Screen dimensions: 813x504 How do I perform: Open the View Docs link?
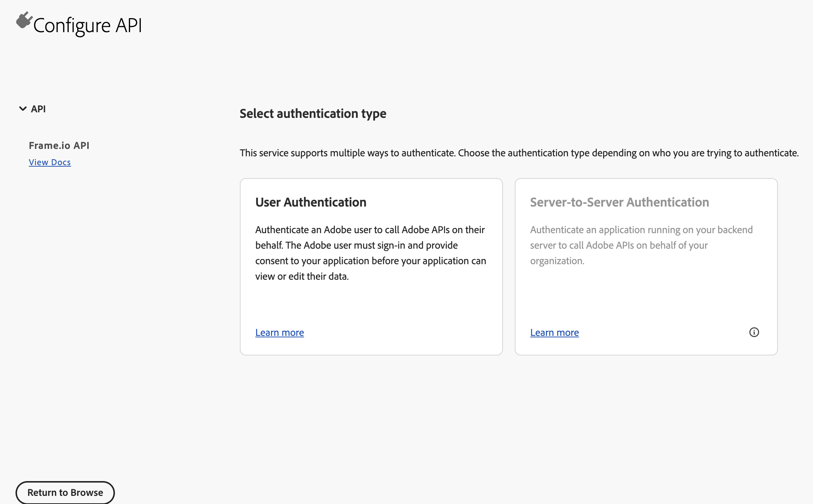coord(50,162)
